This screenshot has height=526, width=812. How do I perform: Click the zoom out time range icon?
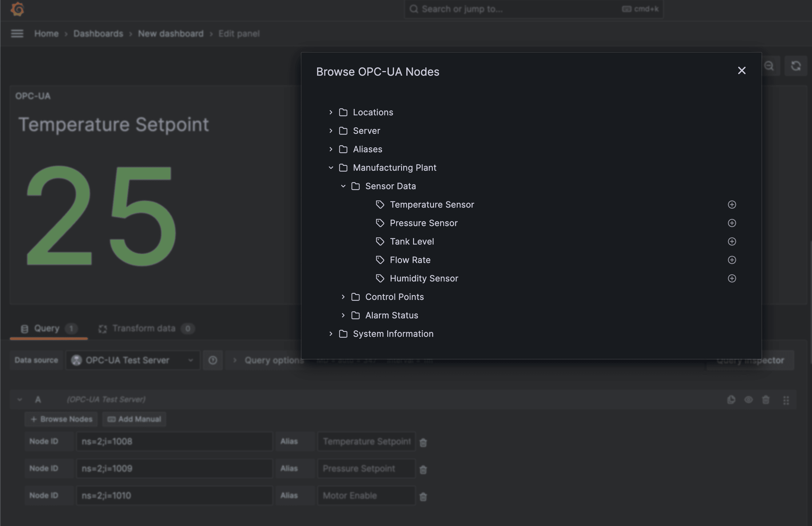769,66
